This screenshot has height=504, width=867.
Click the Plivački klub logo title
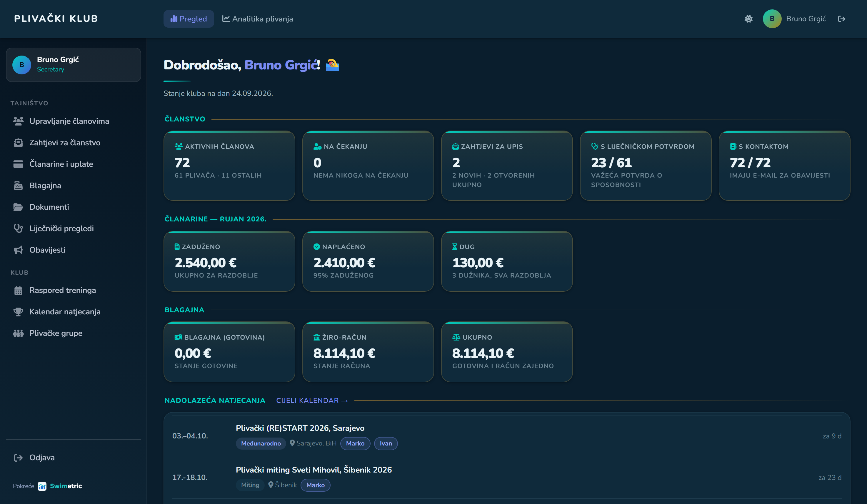56,19
